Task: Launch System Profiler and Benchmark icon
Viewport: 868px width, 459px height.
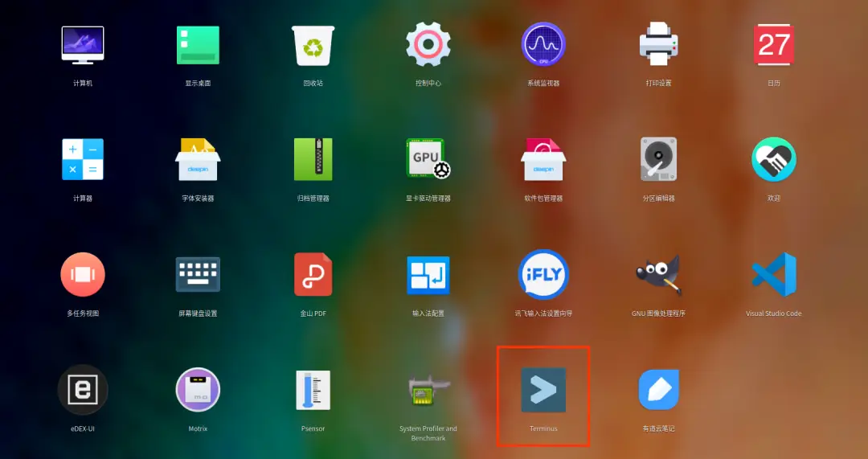Action: point(428,390)
